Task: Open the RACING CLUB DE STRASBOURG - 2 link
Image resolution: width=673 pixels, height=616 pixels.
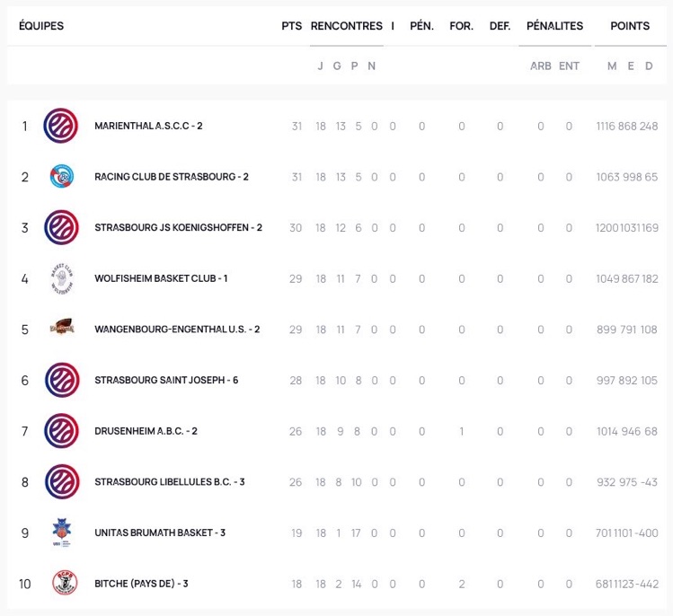Action: coord(172,177)
